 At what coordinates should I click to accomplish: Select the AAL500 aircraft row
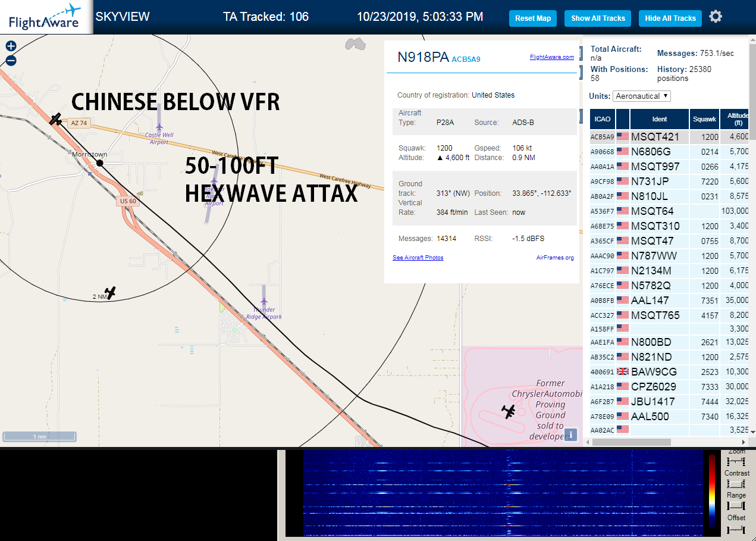670,417
